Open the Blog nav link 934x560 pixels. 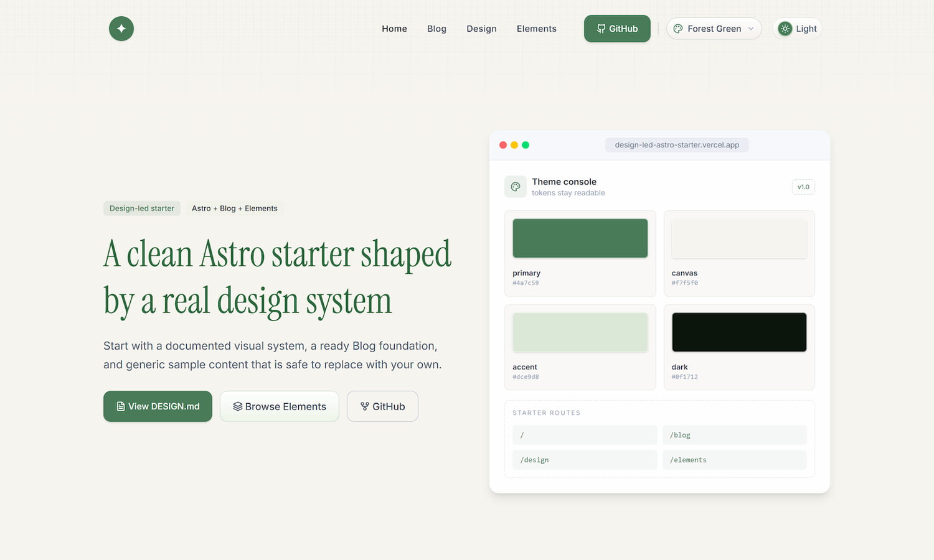pyautogui.click(x=436, y=29)
